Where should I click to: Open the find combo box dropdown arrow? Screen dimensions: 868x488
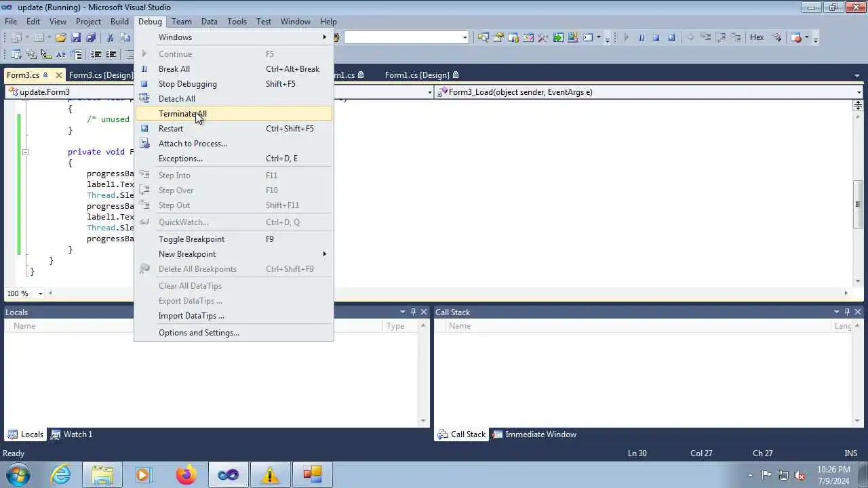click(465, 38)
